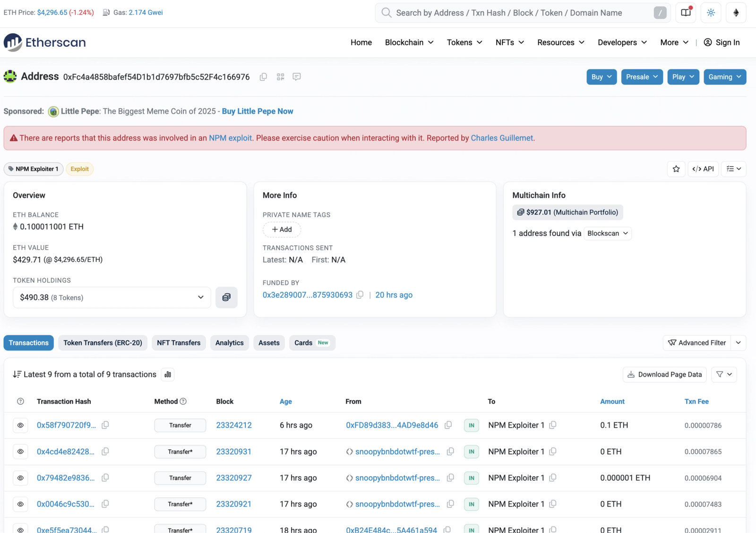
Task: Open the Blockscan selector dropdown
Action: pyautogui.click(x=608, y=233)
